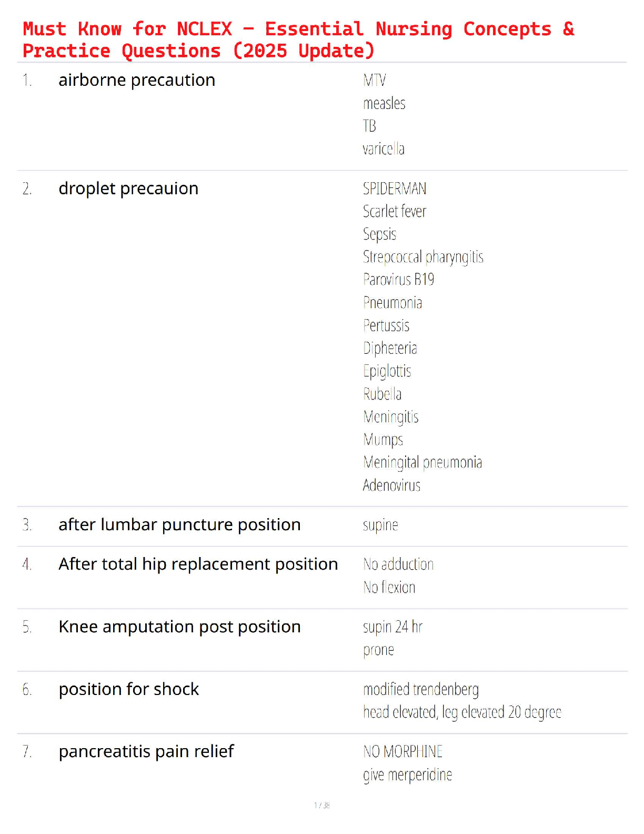Click the "NO MORPHINE" answer text
The width and height of the screenshot is (644, 834).
(402, 752)
